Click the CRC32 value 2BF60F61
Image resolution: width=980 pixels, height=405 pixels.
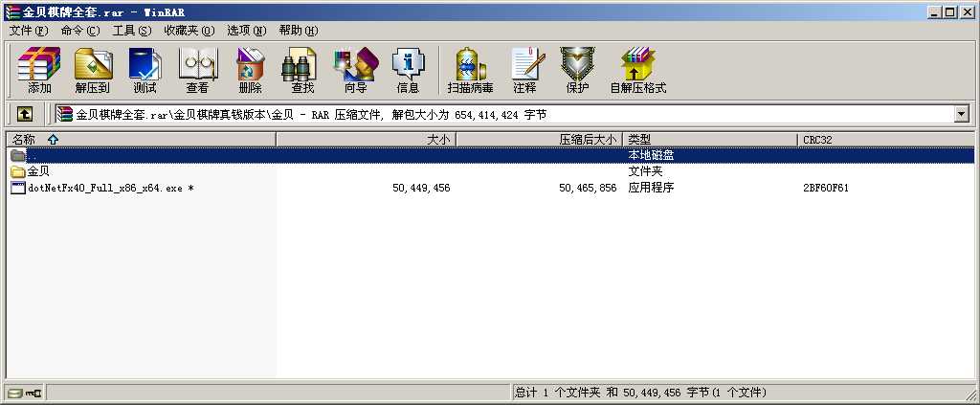coord(826,188)
